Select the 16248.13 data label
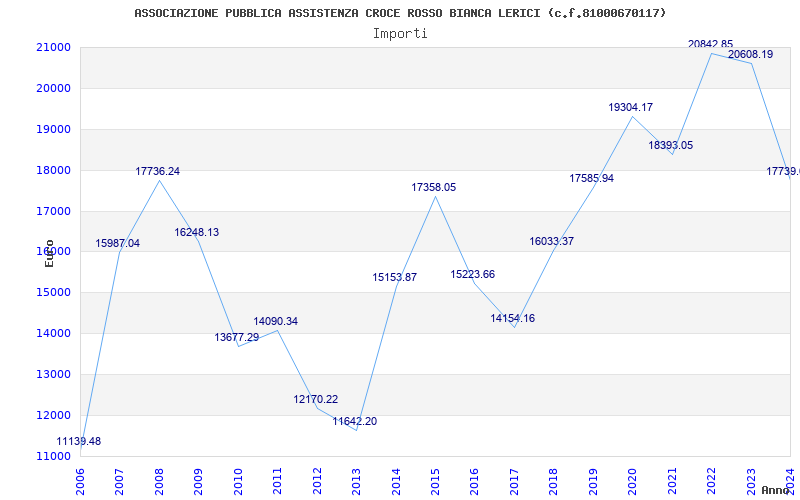 pos(196,232)
